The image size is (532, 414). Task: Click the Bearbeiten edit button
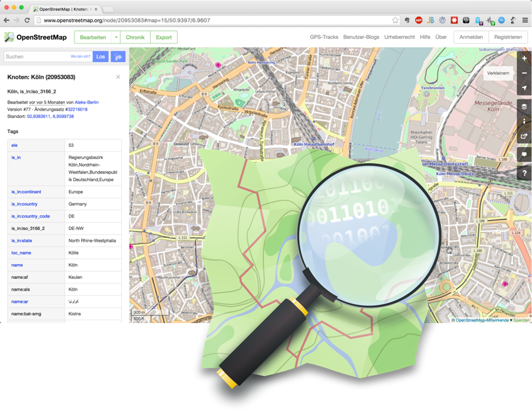tap(93, 37)
